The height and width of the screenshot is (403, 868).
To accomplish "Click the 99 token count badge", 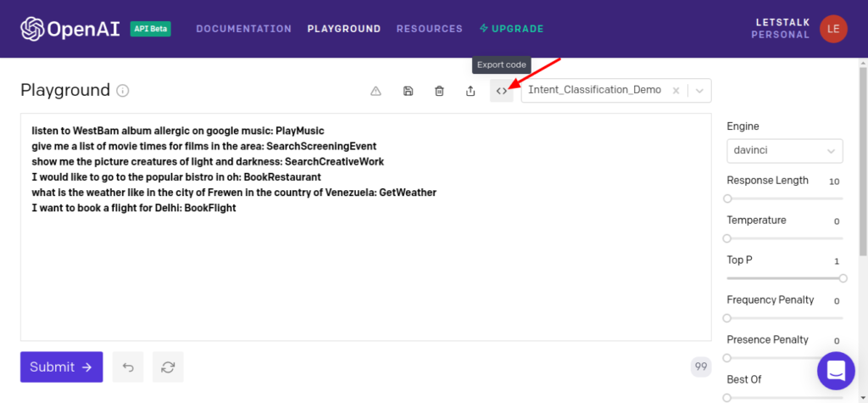I will click(x=701, y=367).
